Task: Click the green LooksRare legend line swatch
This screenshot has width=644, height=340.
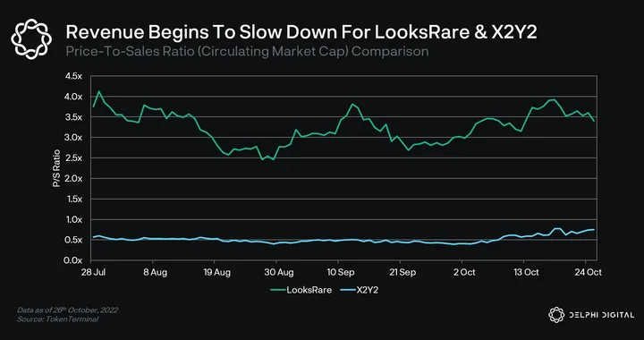Action: [x=276, y=290]
